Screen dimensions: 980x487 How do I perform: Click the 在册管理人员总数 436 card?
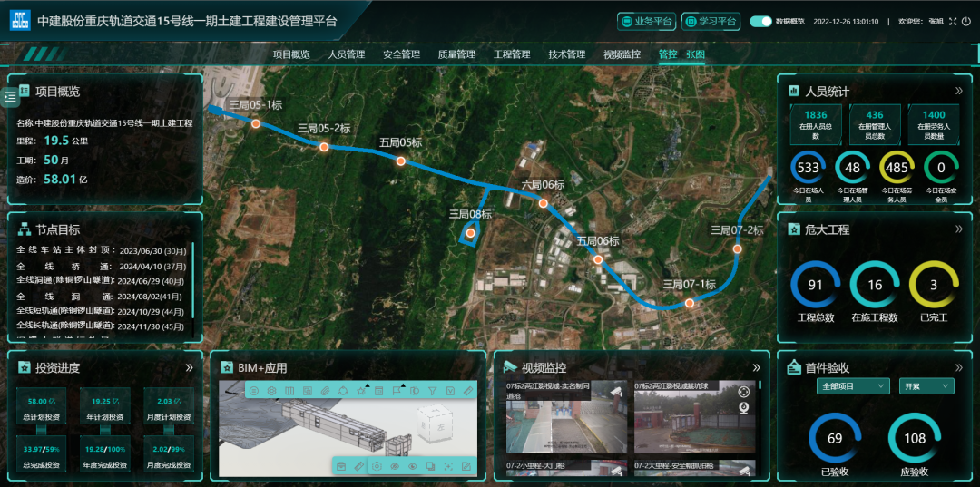tap(875, 125)
